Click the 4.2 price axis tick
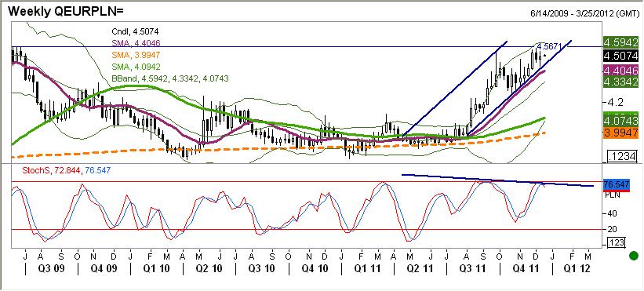 coord(615,101)
